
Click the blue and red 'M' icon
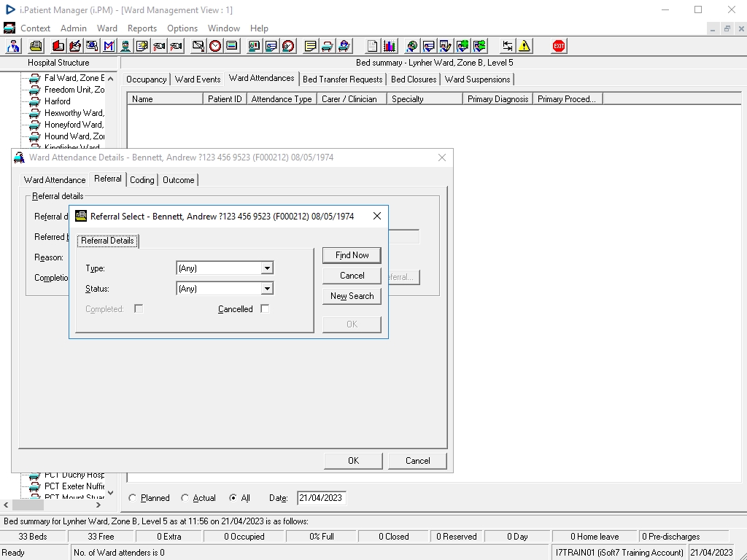click(x=109, y=46)
